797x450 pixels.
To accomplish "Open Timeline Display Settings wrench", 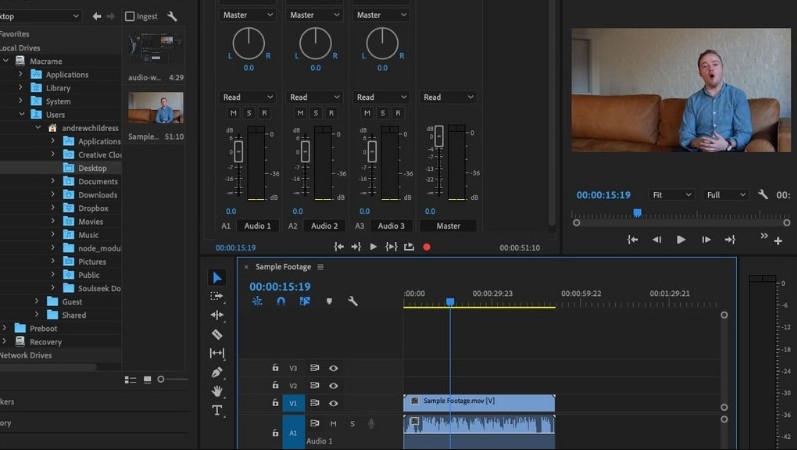I will 353,301.
